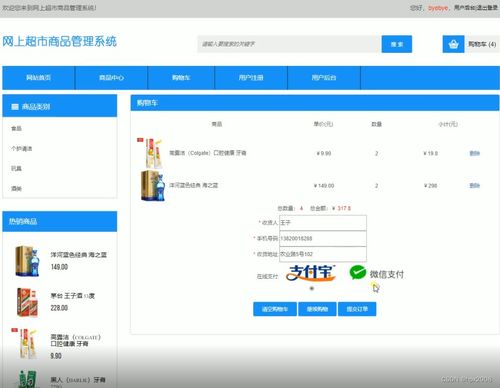Open the shopping cart basket icon

tap(453, 44)
